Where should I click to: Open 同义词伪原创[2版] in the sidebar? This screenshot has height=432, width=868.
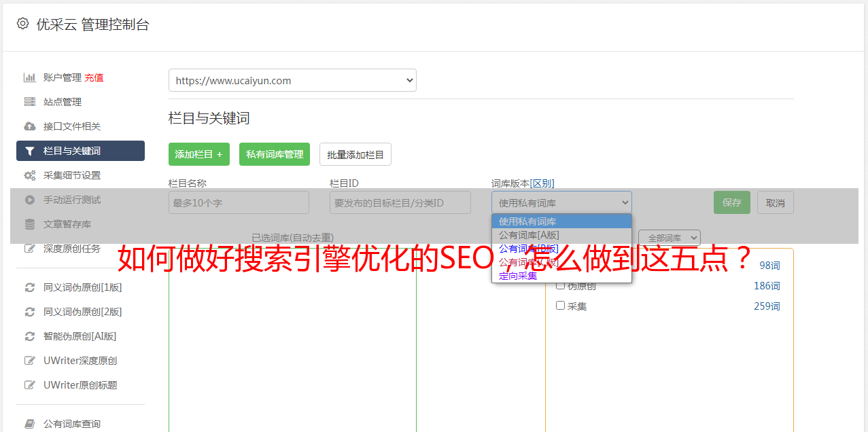[x=83, y=312]
